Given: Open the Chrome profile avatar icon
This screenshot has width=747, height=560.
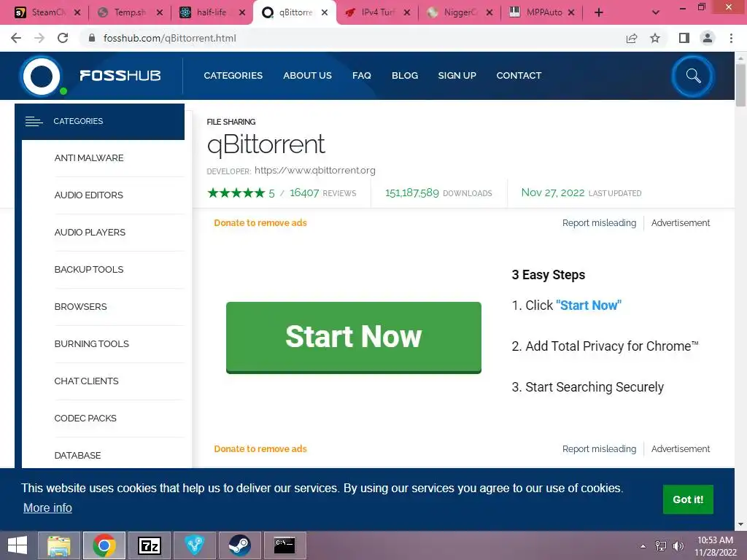Looking at the screenshot, I should pyautogui.click(x=708, y=38).
